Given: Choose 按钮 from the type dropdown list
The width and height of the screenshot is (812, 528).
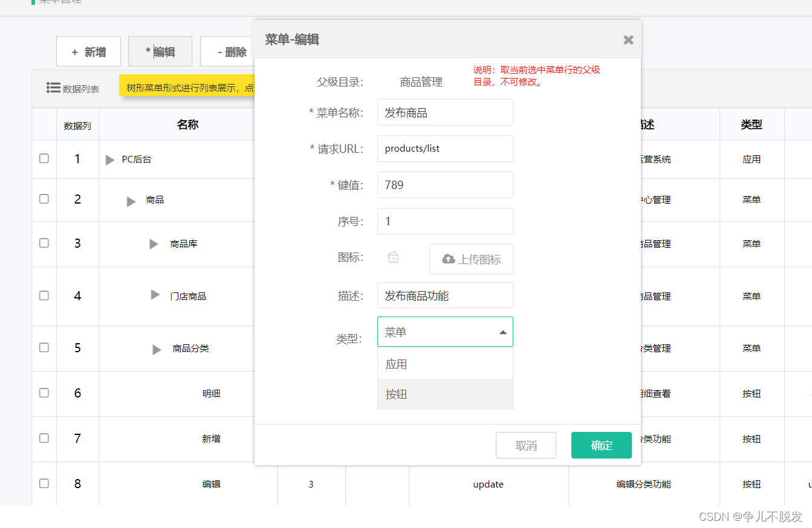Looking at the screenshot, I should pyautogui.click(x=445, y=394).
